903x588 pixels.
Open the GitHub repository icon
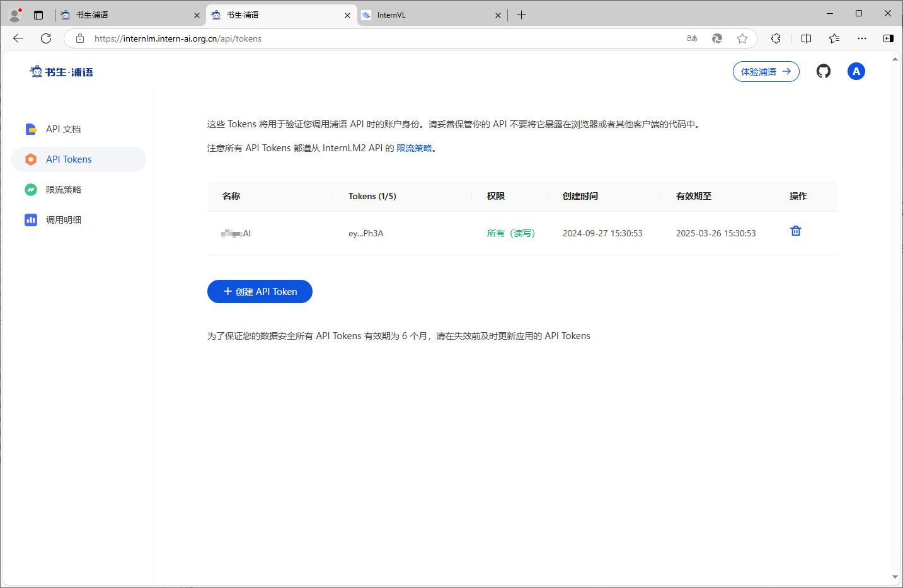[824, 71]
